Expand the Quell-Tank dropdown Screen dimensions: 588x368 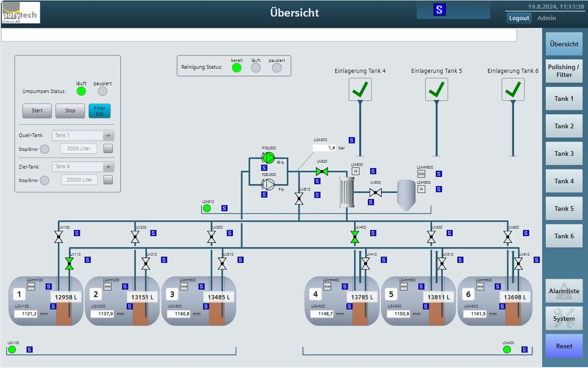coord(83,136)
